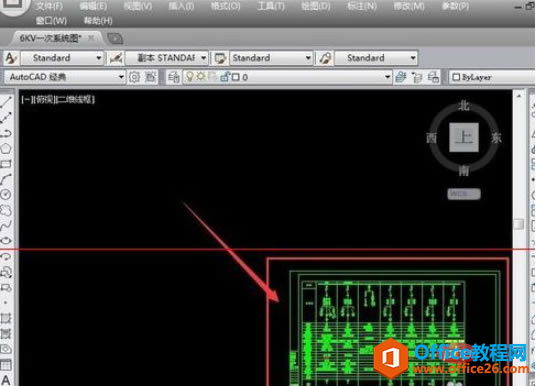Image resolution: width=536 pixels, height=386 pixels.
Task: Select the Ellipse Arc tool
Action: pos(6,256)
